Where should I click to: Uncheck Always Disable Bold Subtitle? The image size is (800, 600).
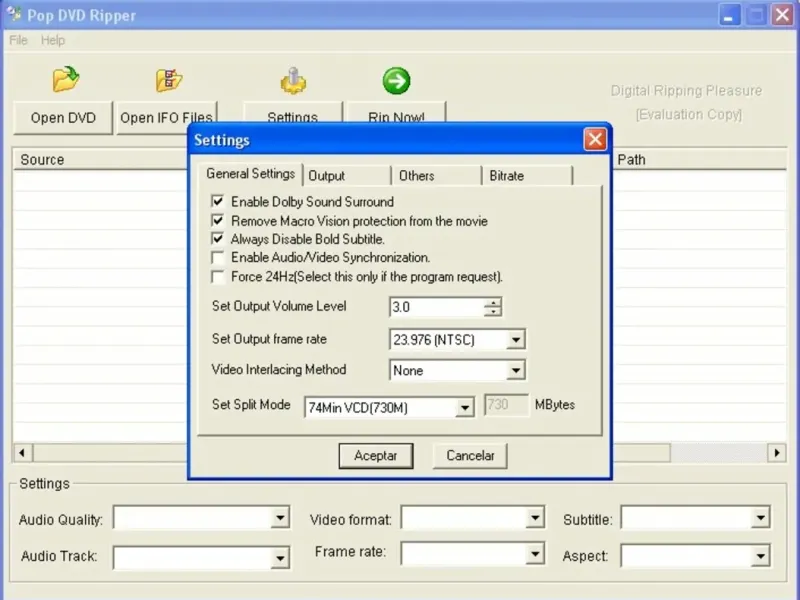click(x=218, y=239)
